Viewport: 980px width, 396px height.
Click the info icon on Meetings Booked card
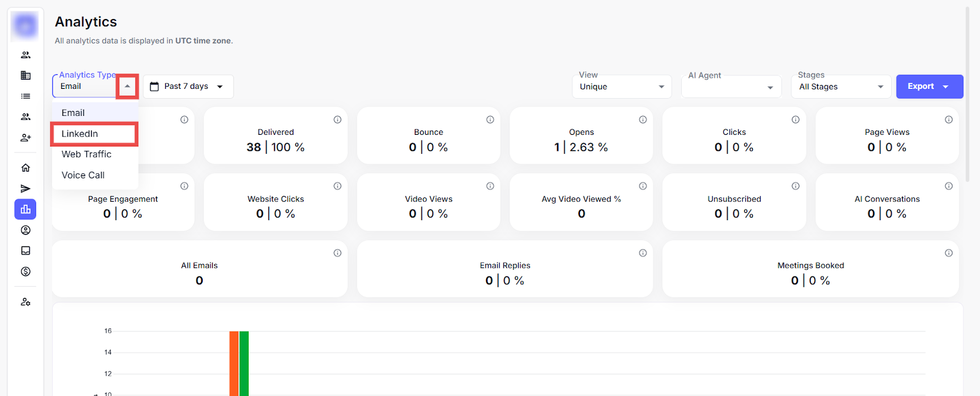pos(948,253)
